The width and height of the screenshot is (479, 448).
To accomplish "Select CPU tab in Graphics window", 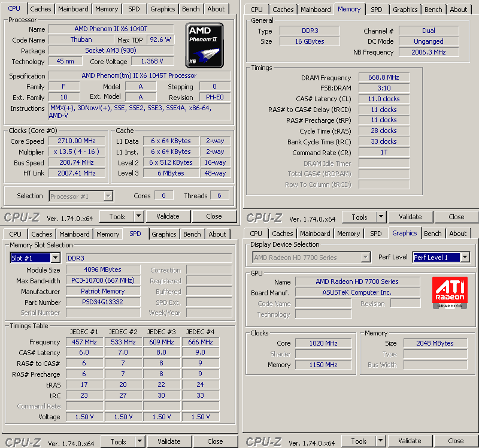I will [256, 234].
